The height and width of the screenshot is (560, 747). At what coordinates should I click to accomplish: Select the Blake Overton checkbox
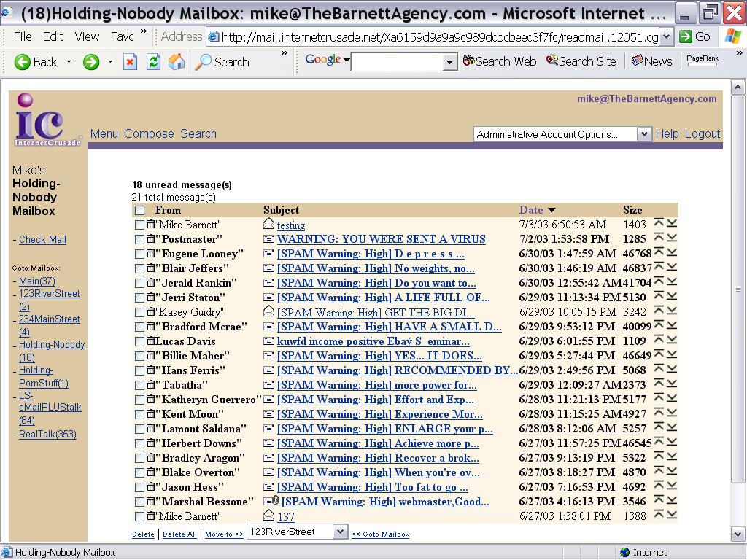[x=139, y=472]
